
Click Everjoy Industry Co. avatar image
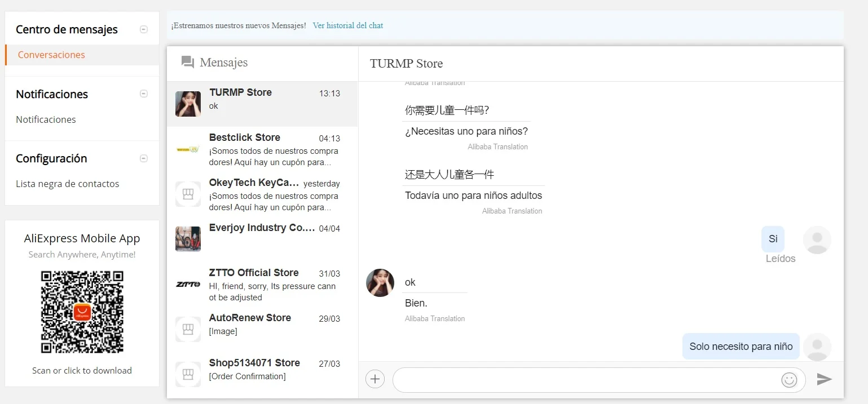(x=188, y=239)
